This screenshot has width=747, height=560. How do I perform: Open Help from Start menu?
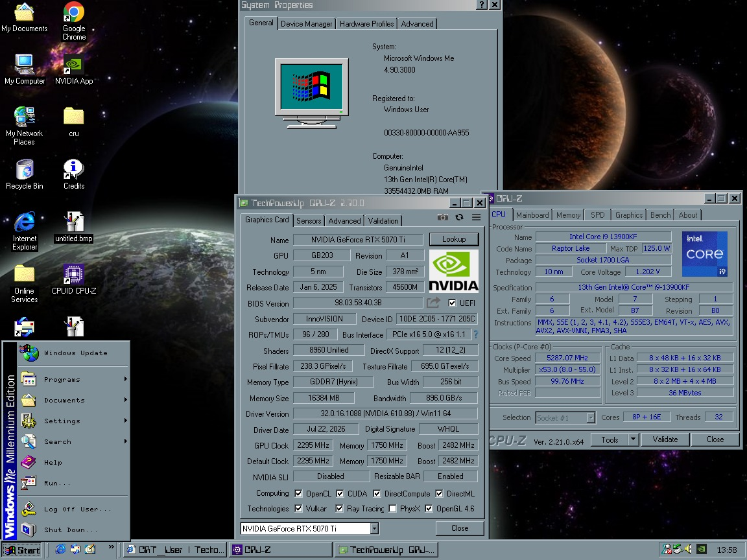tap(74, 462)
